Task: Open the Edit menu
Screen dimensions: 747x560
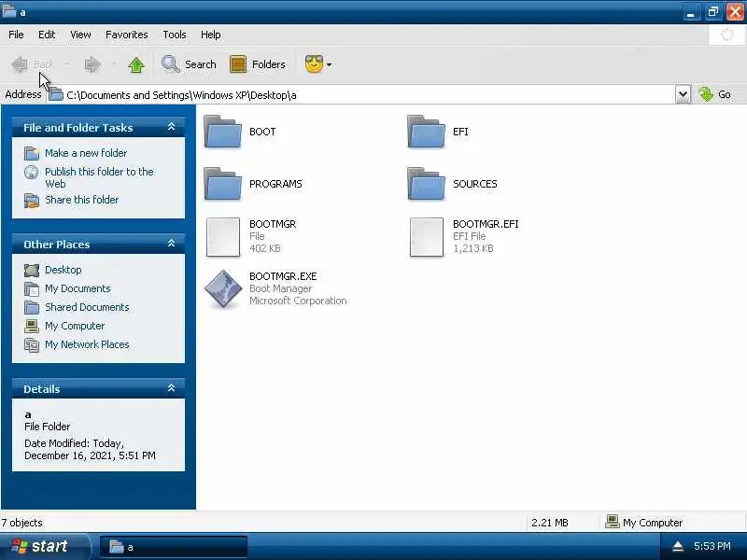Action: [x=47, y=35]
